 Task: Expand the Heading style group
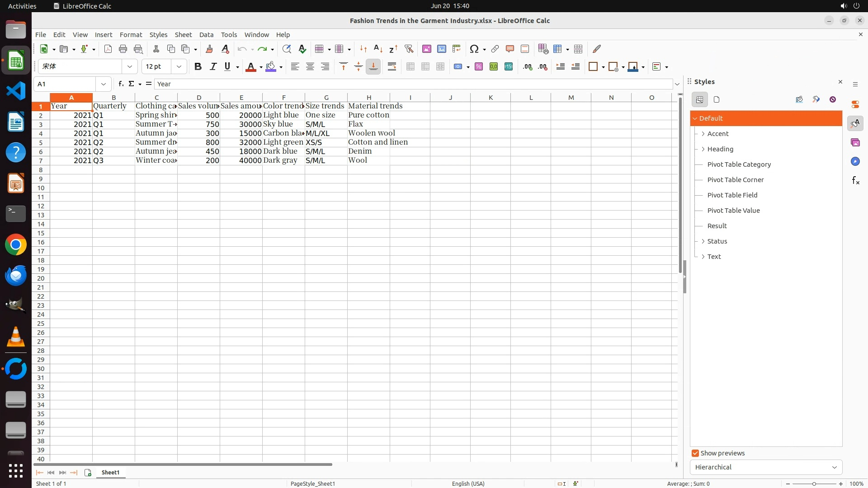703,149
